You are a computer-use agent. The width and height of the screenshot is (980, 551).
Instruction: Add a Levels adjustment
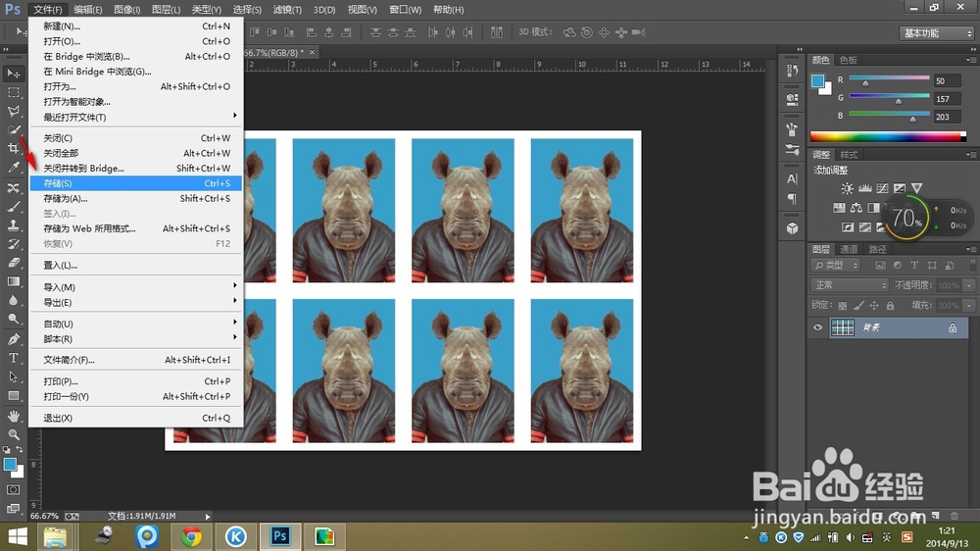(865, 188)
